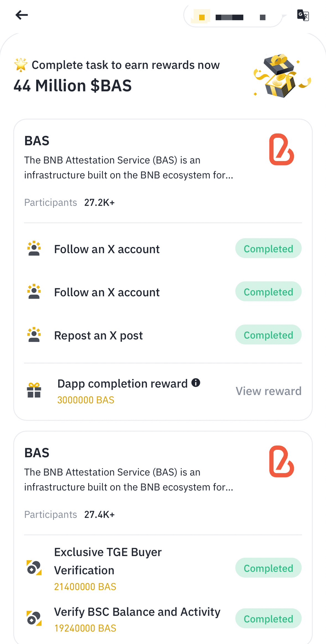Tap the first BAS card logo
Viewport: 326px width, 644px height.
pyautogui.click(x=281, y=149)
